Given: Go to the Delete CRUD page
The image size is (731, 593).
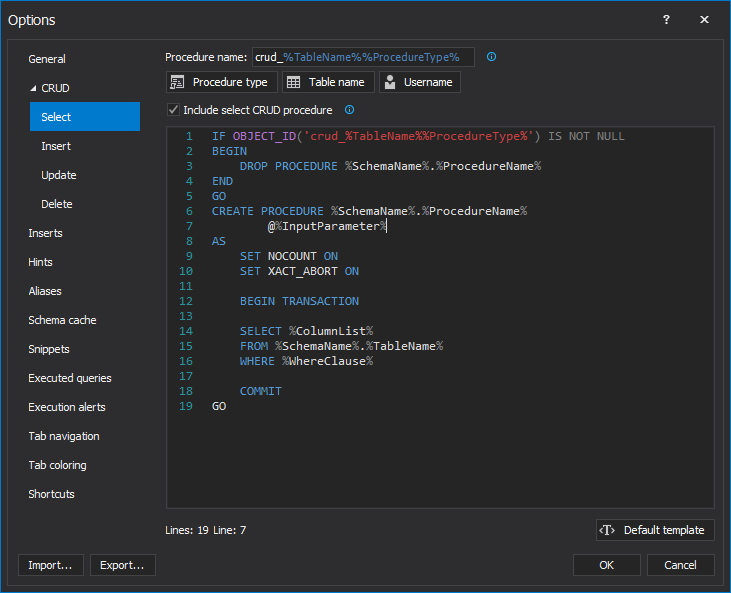Looking at the screenshot, I should coord(57,204).
